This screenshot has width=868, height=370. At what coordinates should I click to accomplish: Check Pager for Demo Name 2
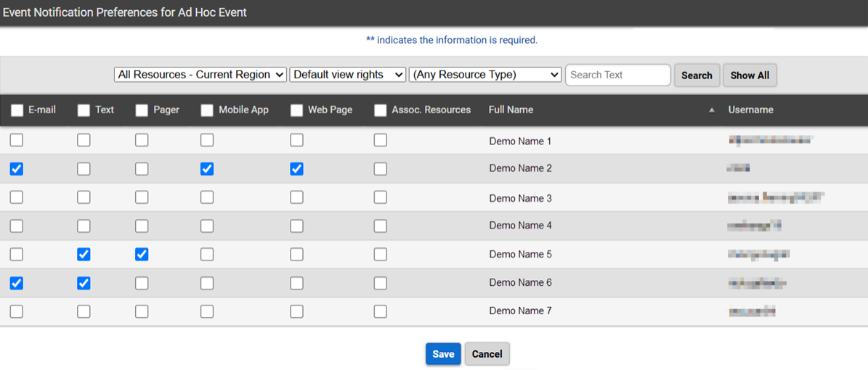point(142,169)
